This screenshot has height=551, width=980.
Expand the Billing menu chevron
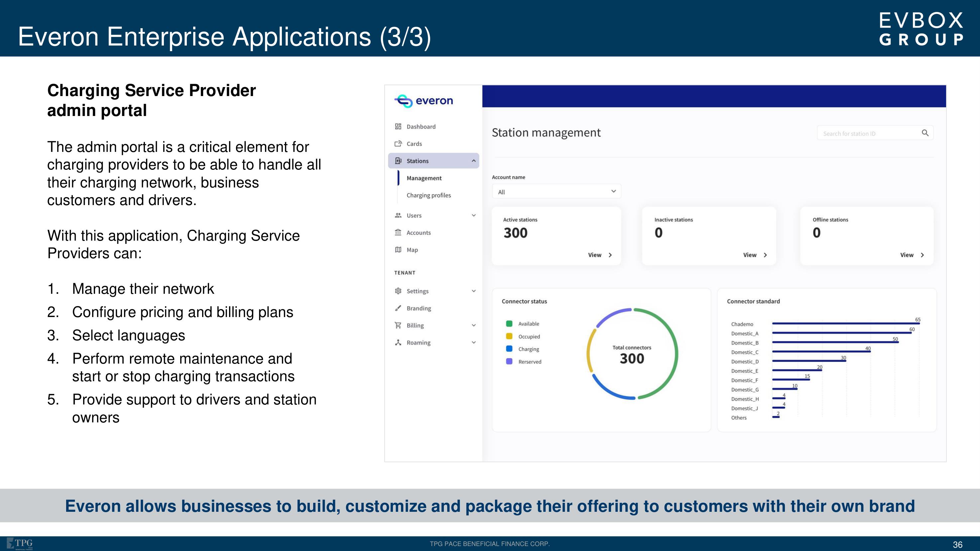pos(474,325)
